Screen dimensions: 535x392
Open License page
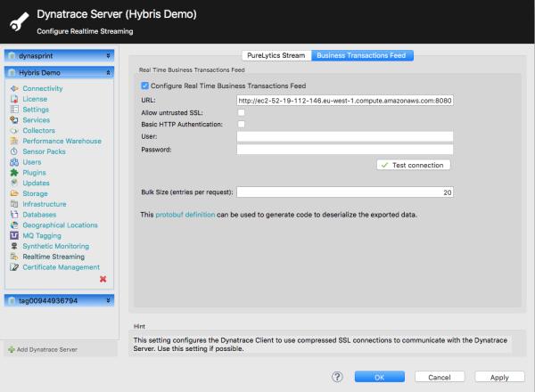(35, 99)
